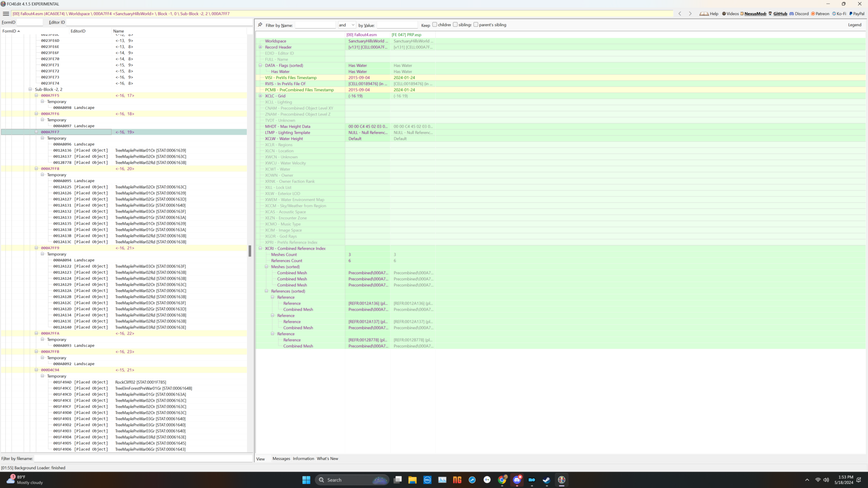Focus the Filter by filename field
868x488 pixels.
(x=143, y=459)
